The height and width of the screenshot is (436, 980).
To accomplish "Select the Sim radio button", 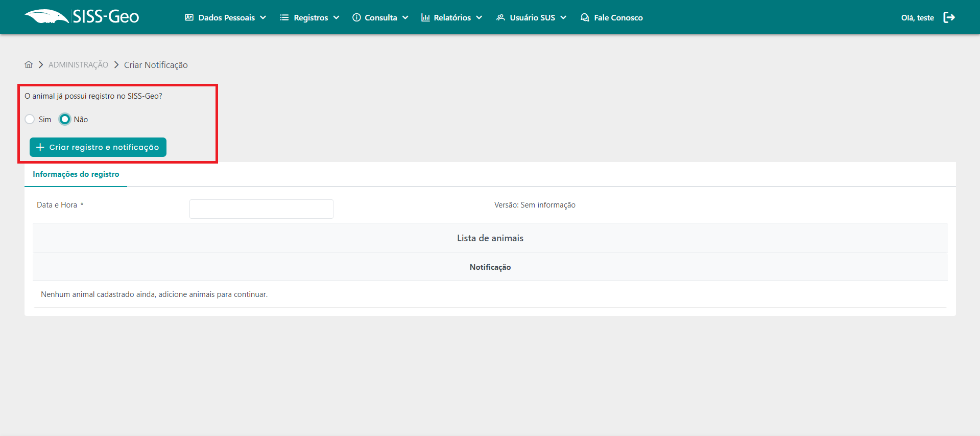I will [x=30, y=119].
